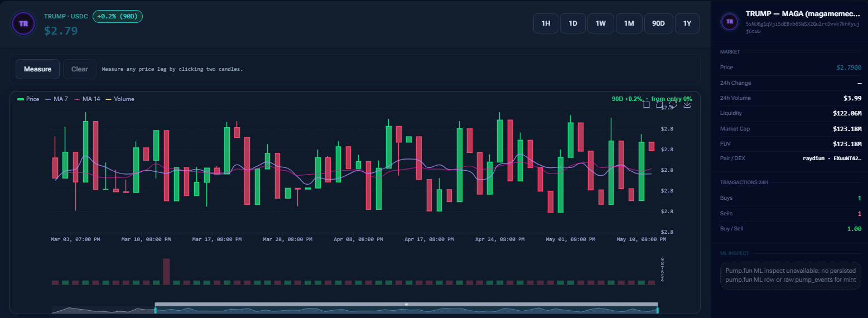Click the Measure button
868x318 pixels.
click(x=38, y=69)
